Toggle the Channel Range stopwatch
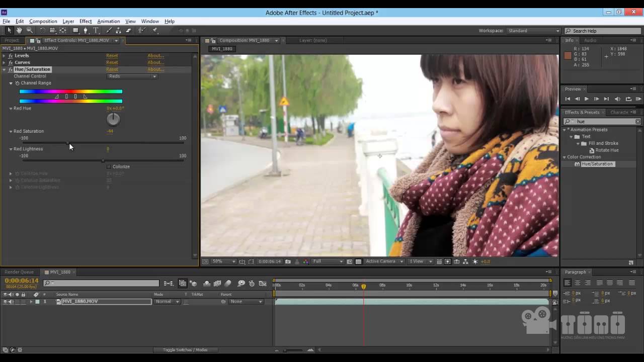 tap(17, 83)
